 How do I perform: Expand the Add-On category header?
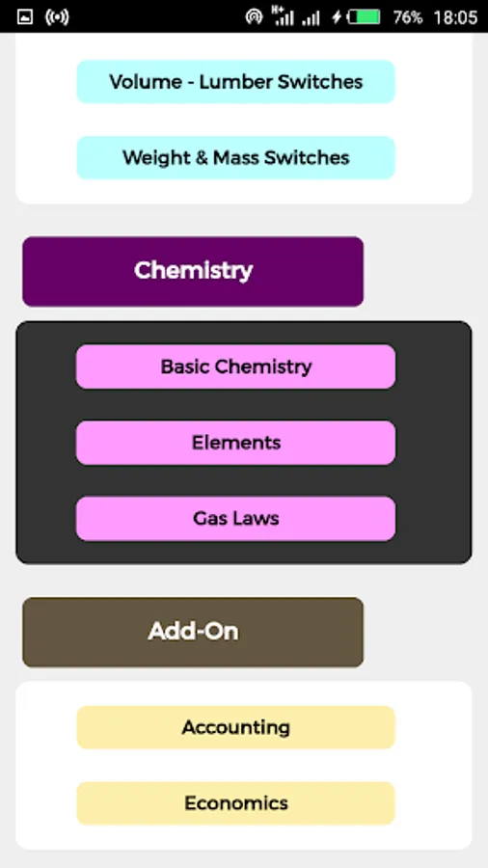tap(193, 632)
